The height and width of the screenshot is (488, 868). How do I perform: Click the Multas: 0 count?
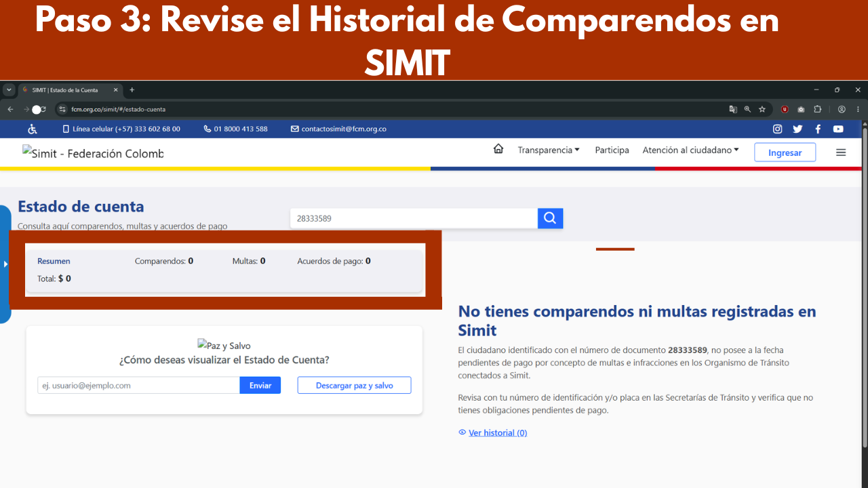(x=249, y=261)
